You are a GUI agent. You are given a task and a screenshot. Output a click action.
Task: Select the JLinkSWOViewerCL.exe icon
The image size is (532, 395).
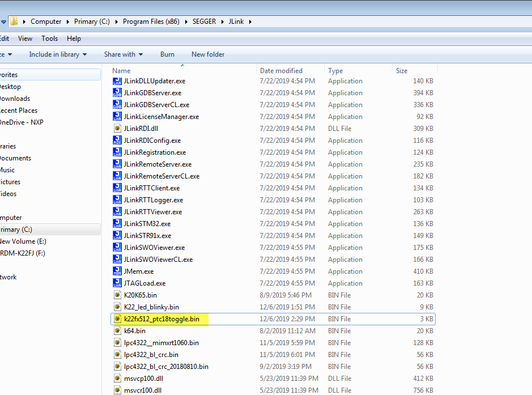point(117,259)
